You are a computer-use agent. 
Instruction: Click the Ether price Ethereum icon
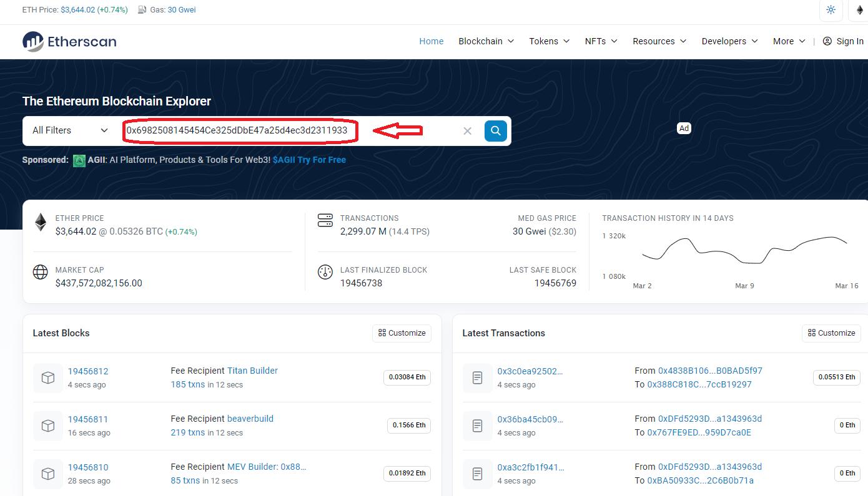pos(41,222)
